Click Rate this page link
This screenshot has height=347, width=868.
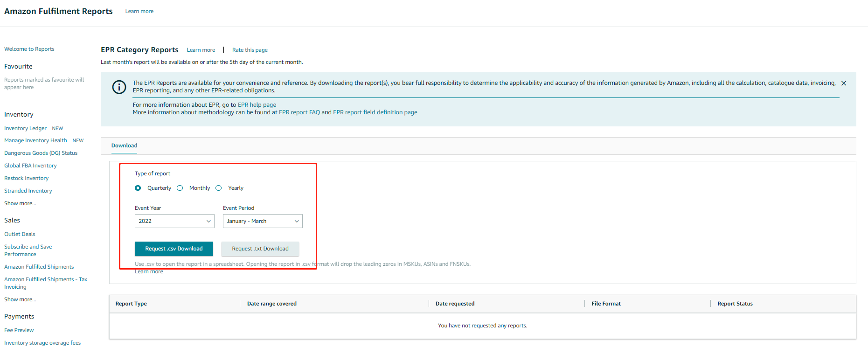(x=250, y=50)
